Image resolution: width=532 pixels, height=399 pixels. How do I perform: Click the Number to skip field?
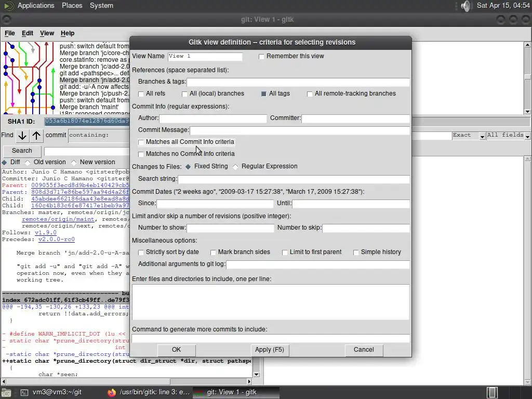pyautogui.click(x=366, y=228)
